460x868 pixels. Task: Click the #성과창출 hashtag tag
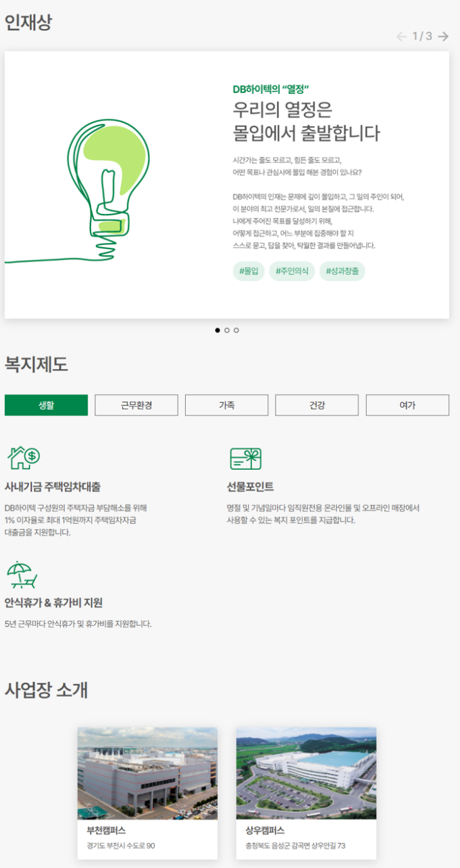[342, 271]
